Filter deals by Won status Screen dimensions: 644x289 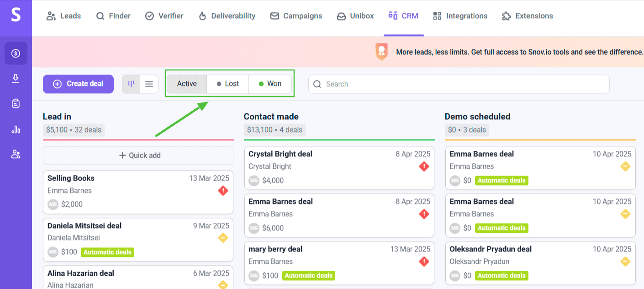[x=270, y=84]
